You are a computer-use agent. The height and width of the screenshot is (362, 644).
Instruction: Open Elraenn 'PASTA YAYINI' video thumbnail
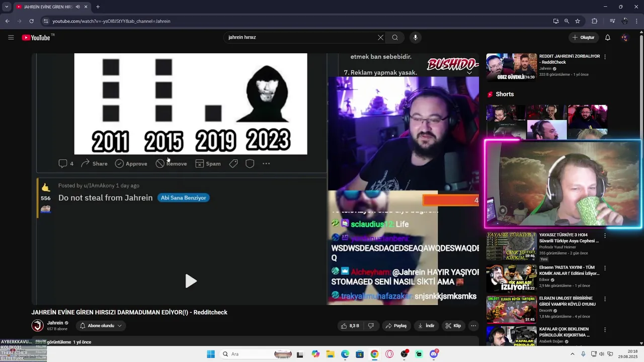tap(511, 279)
